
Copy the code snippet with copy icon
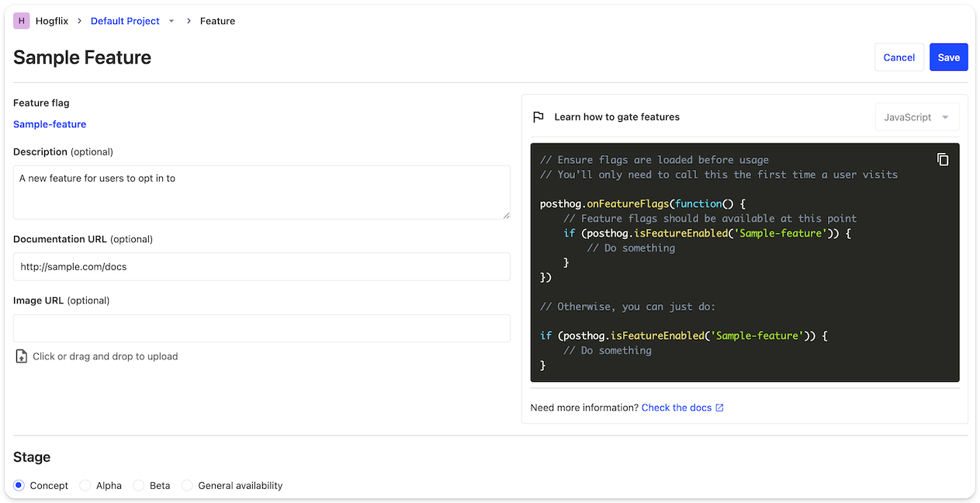943,159
